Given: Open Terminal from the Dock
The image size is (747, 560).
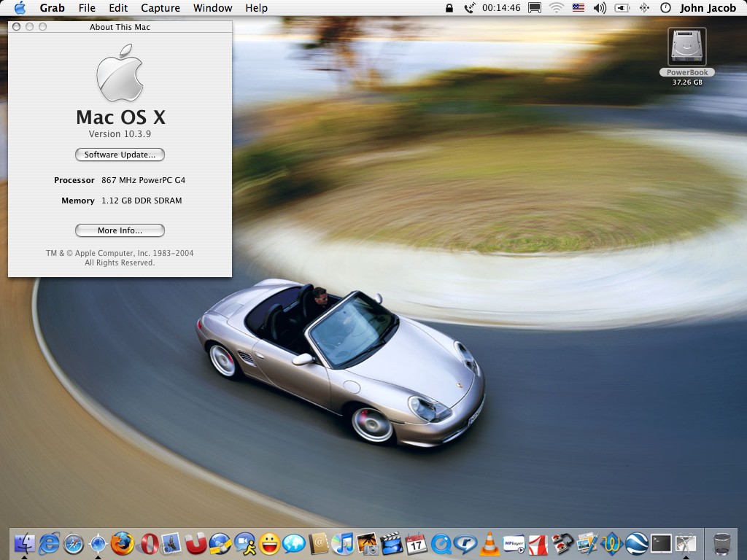Looking at the screenshot, I should click(x=661, y=543).
